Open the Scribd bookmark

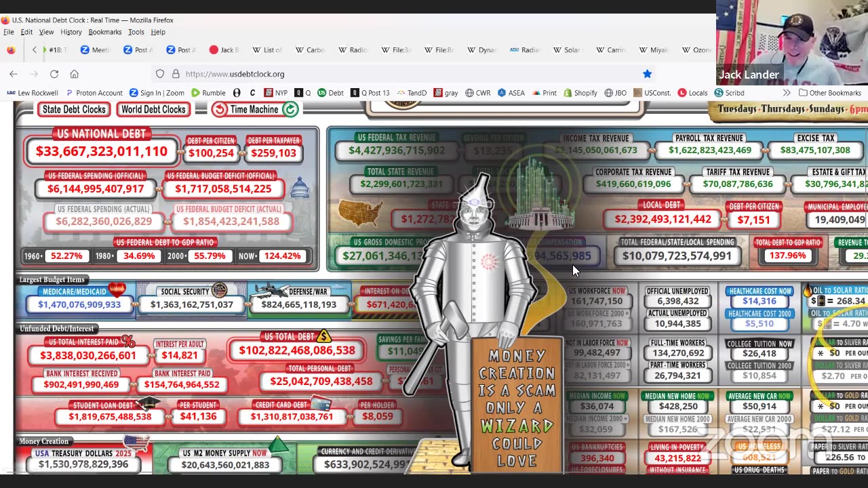coord(729,93)
